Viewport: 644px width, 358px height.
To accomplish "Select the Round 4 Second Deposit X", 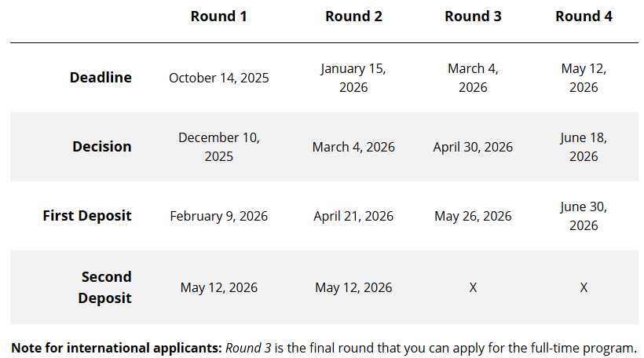I will click(584, 288).
